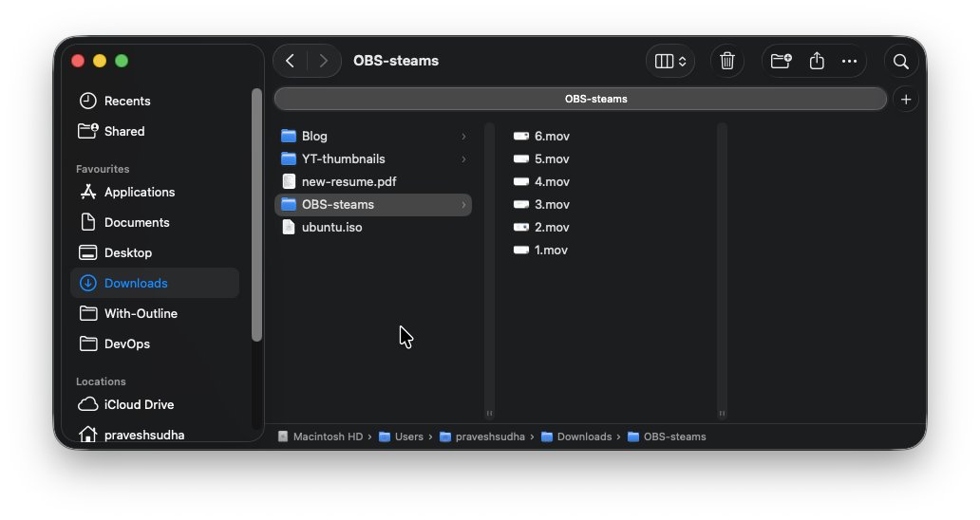
Task: Expand the YT-thumbnails folder chevron
Action: point(463,159)
